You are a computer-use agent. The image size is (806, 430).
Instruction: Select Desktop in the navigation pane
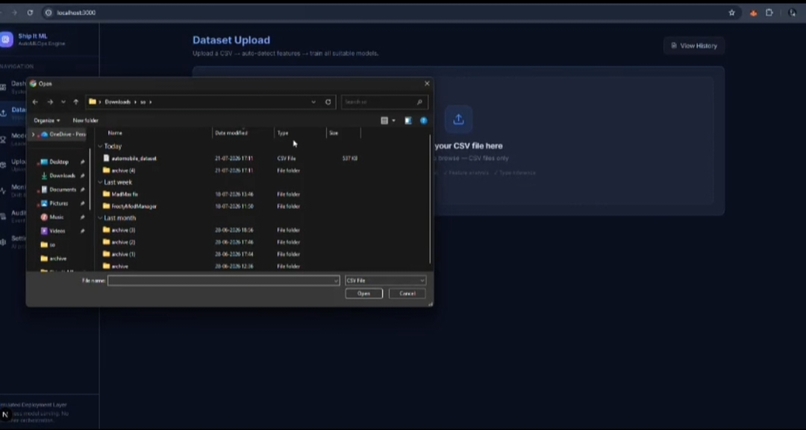(x=58, y=162)
